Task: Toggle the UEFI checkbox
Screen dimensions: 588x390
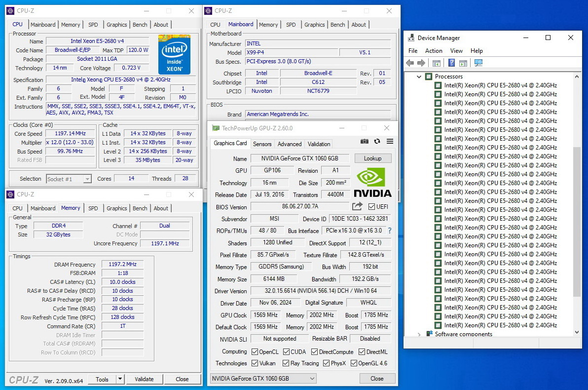Action: pos(371,206)
